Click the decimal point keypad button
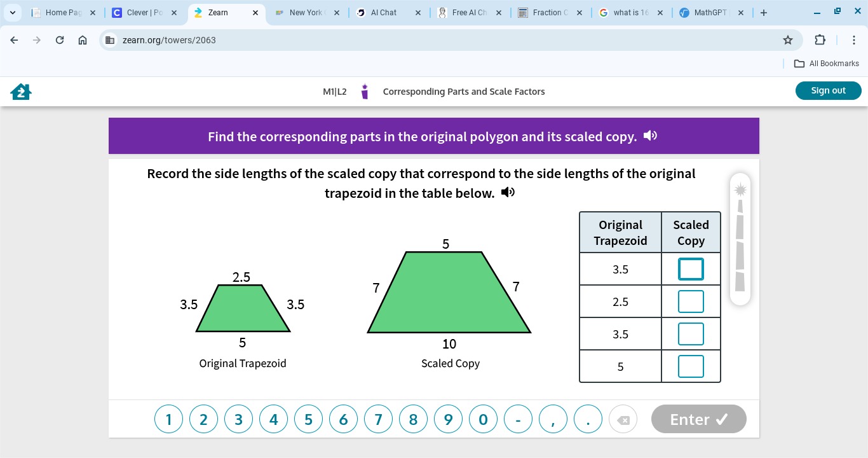The height and width of the screenshot is (458, 868). pyautogui.click(x=588, y=420)
